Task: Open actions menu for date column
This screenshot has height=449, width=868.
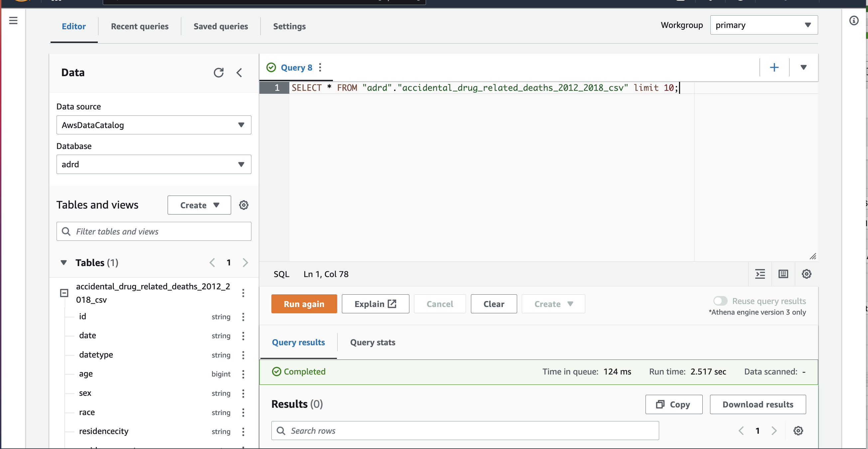Action: [243, 336]
